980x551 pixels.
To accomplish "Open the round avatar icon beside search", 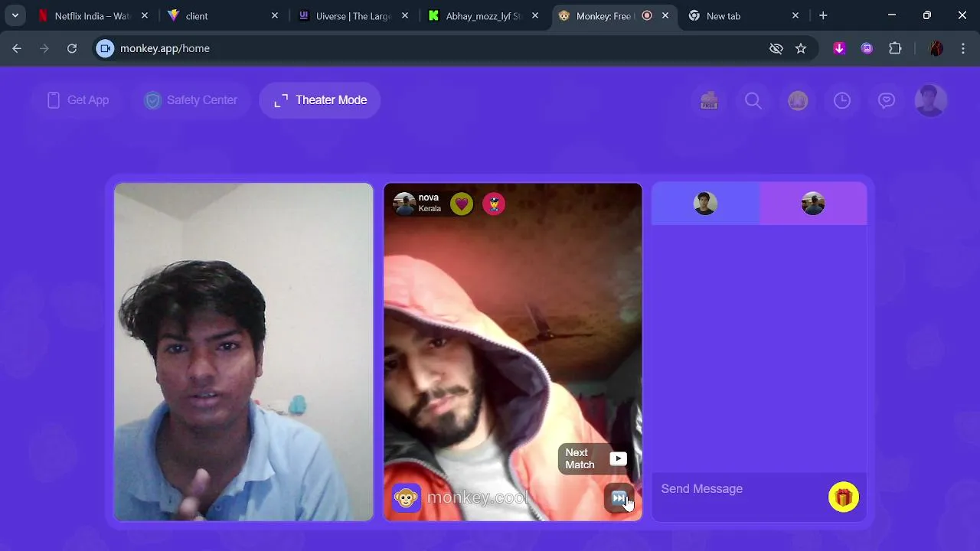I will [x=798, y=101].
